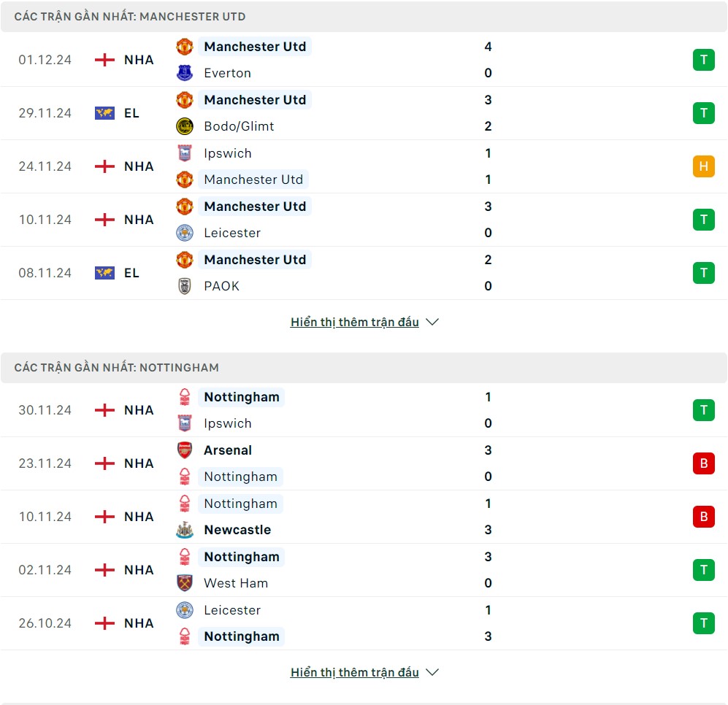
Task: Select Nottingham vs West Ham 02.11.24 match
Action: pos(365,570)
